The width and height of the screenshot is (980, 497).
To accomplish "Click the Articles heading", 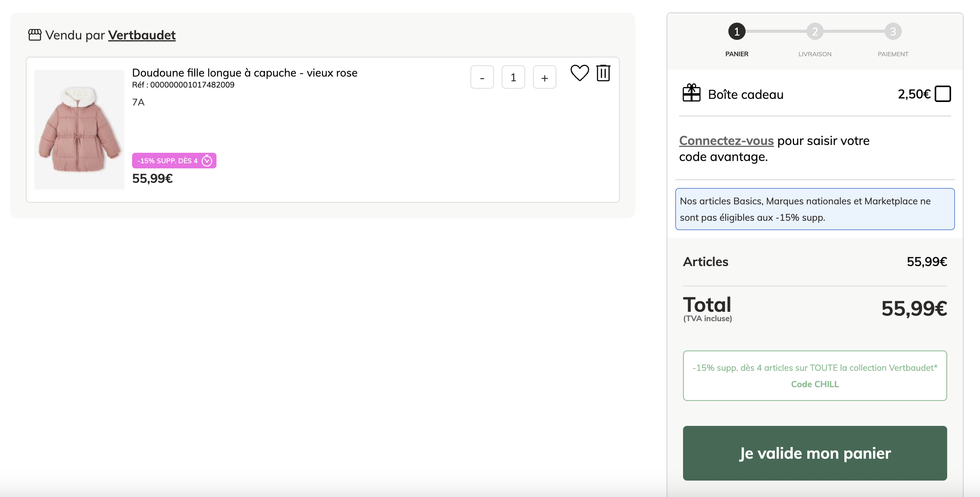I will [x=706, y=262].
